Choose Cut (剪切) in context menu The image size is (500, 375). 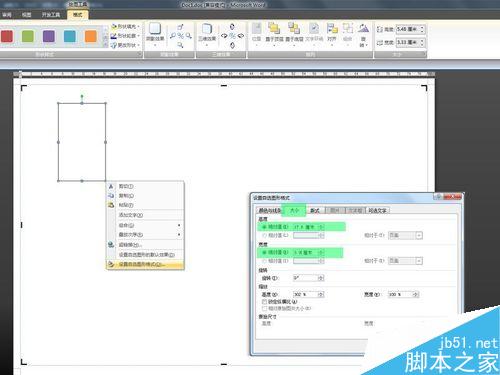(145, 186)
